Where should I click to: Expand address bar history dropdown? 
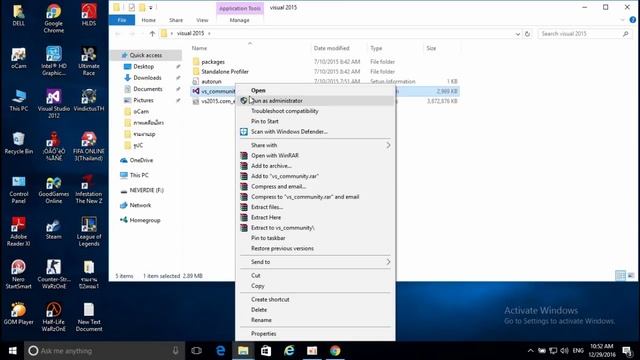pos(518,34)
